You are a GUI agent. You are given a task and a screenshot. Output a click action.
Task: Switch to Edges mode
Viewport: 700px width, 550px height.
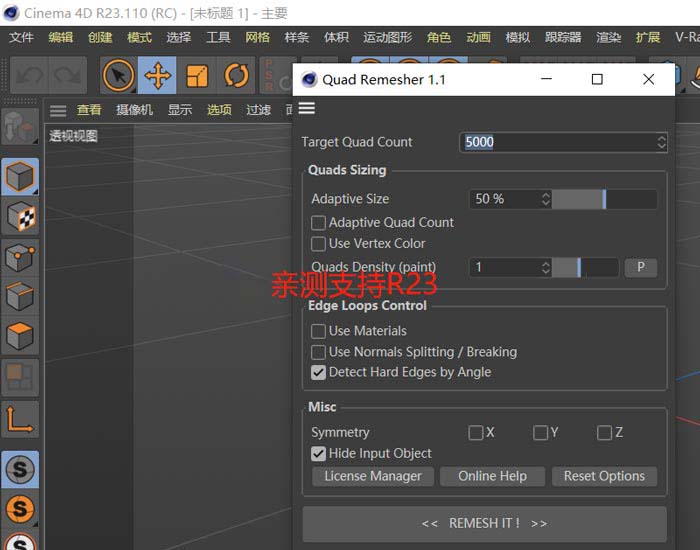tap(20, 296)
